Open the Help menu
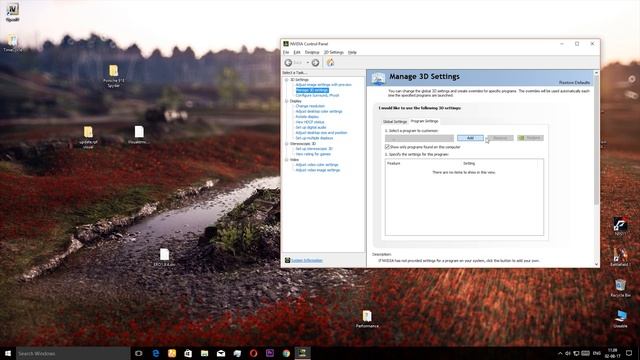 click(x=352, y=52)
